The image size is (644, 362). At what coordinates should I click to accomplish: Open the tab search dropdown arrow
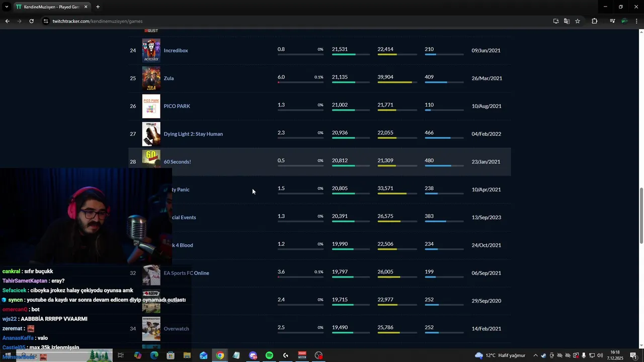(x=6, y=7)
